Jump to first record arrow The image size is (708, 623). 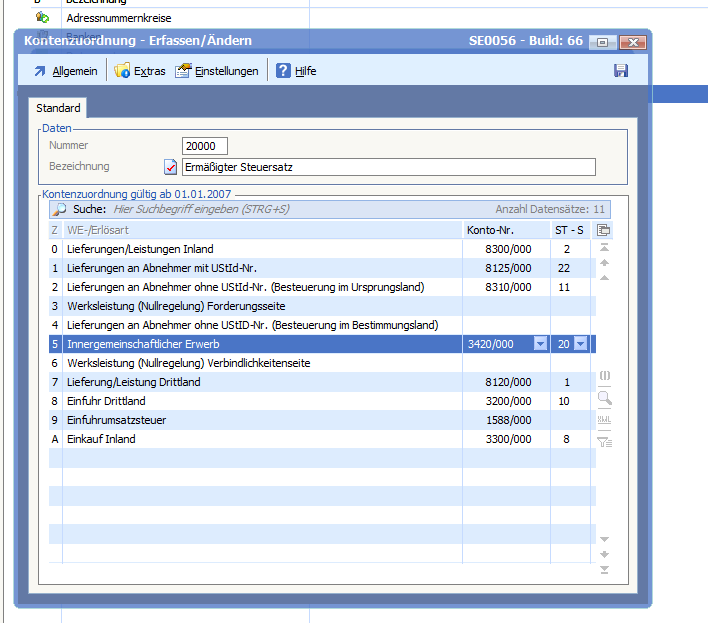[604, 248]
